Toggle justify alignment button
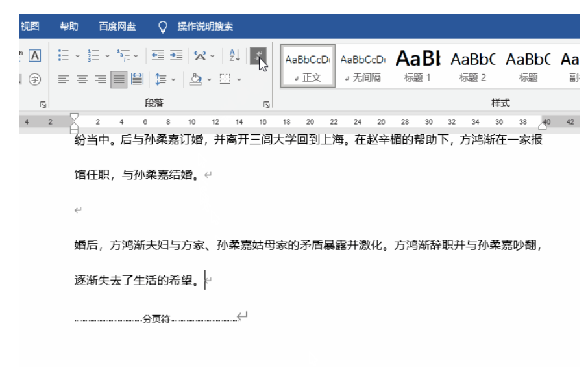This screenshot has height=367, width=588. click(x=119, y=80)
